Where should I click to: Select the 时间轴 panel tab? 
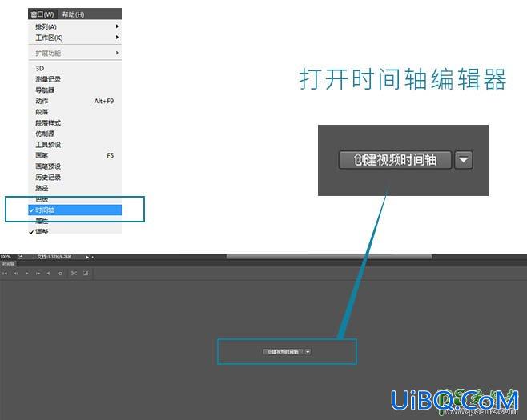[x=8, y=264]
